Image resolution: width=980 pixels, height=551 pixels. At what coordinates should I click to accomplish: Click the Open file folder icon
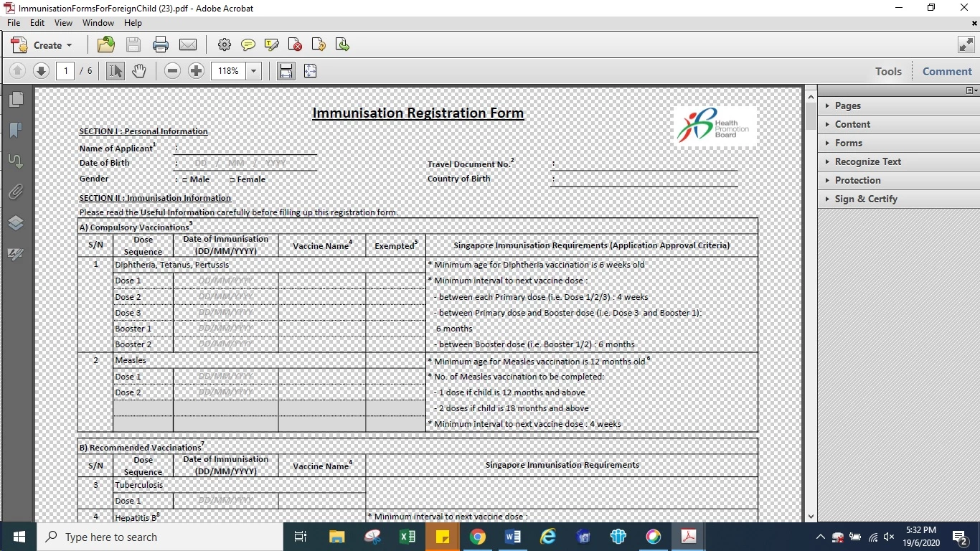tap(106, 44)
